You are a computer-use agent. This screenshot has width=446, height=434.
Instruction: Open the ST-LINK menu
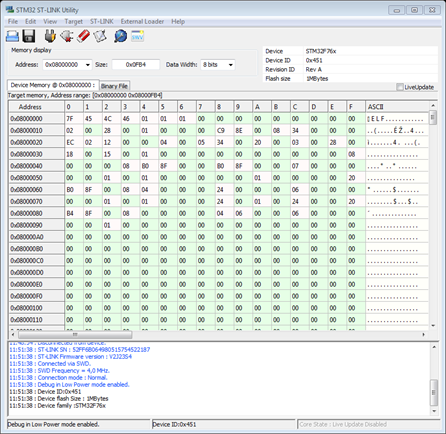tap(102, 22)
